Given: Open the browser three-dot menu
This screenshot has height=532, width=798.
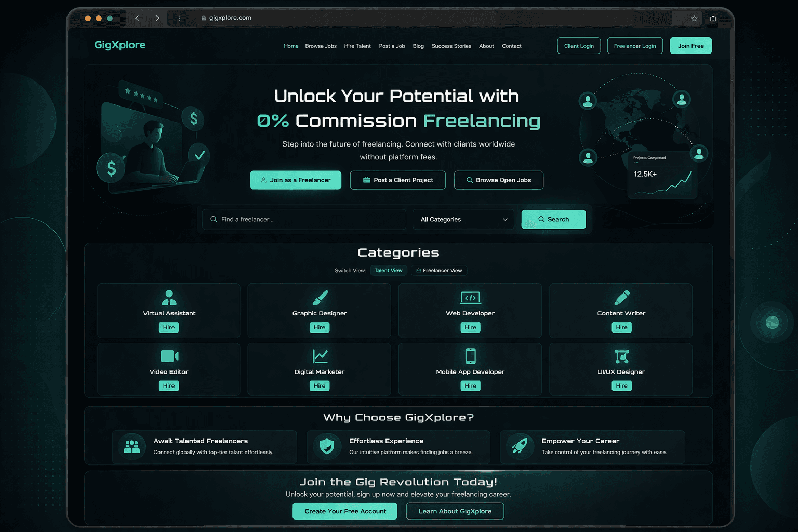Looking at the screenshot, I should pyautogui.click(x=179, y=18).
